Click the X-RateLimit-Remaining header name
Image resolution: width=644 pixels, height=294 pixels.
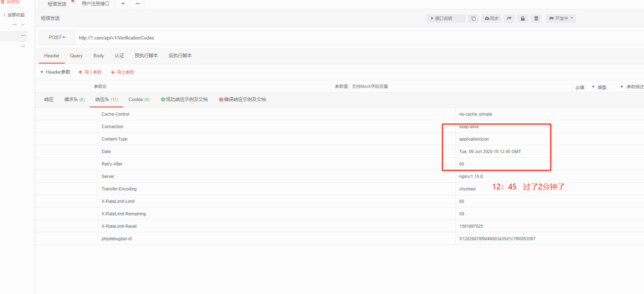(123, 214)
